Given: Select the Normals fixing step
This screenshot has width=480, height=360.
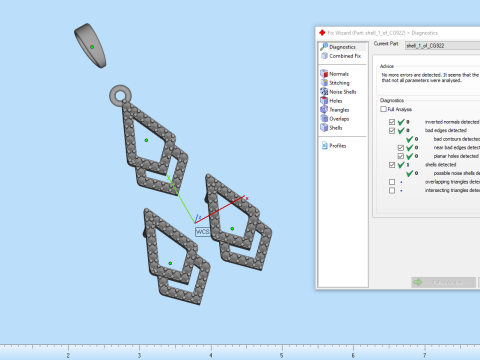Looking at the screenshot, I should click(x=335, y=74).
